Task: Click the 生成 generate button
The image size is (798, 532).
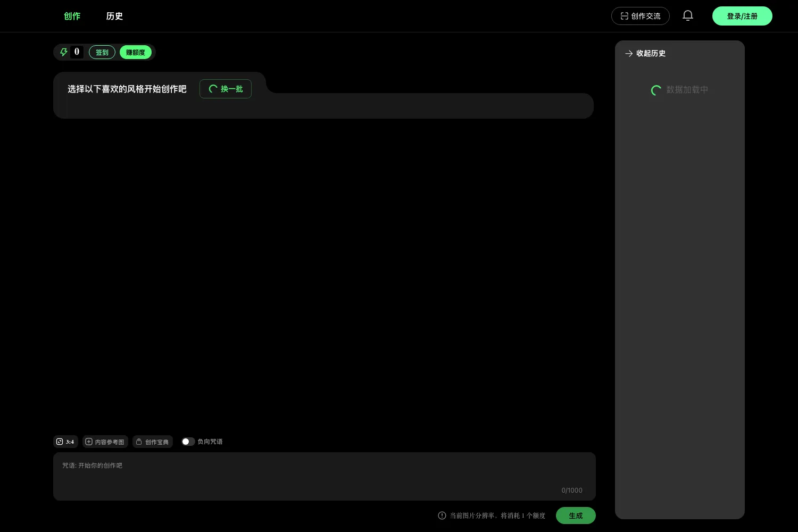Action: coord(576,516)
